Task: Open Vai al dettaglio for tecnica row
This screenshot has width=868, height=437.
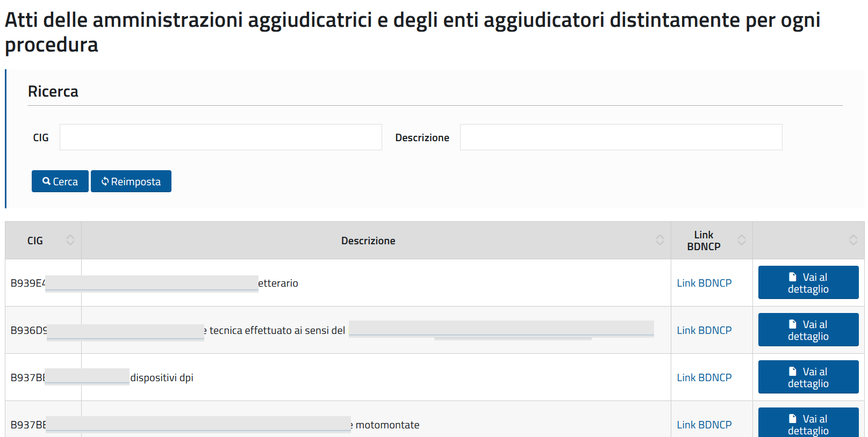Action: pos(808,330)
